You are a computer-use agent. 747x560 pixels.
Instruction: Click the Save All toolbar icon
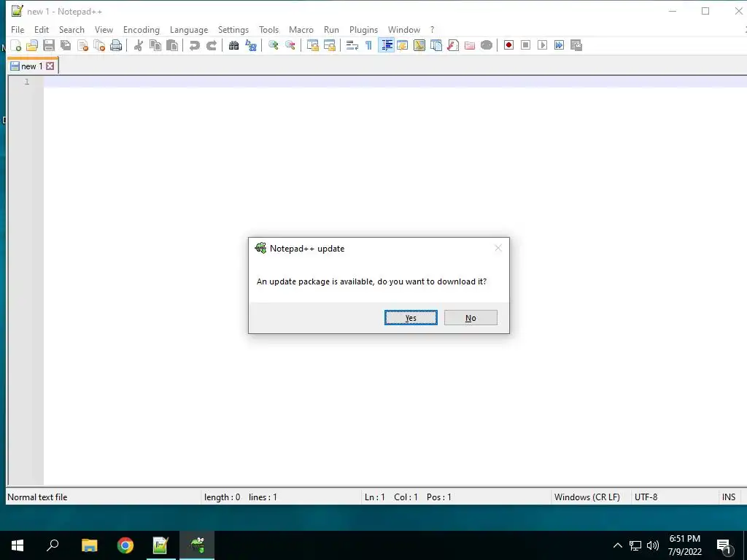point(66,45)
